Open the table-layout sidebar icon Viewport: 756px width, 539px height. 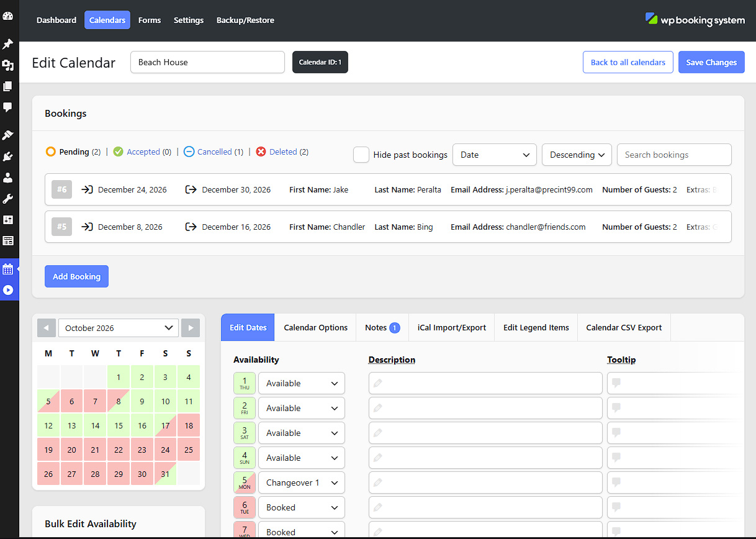[7, 240]
